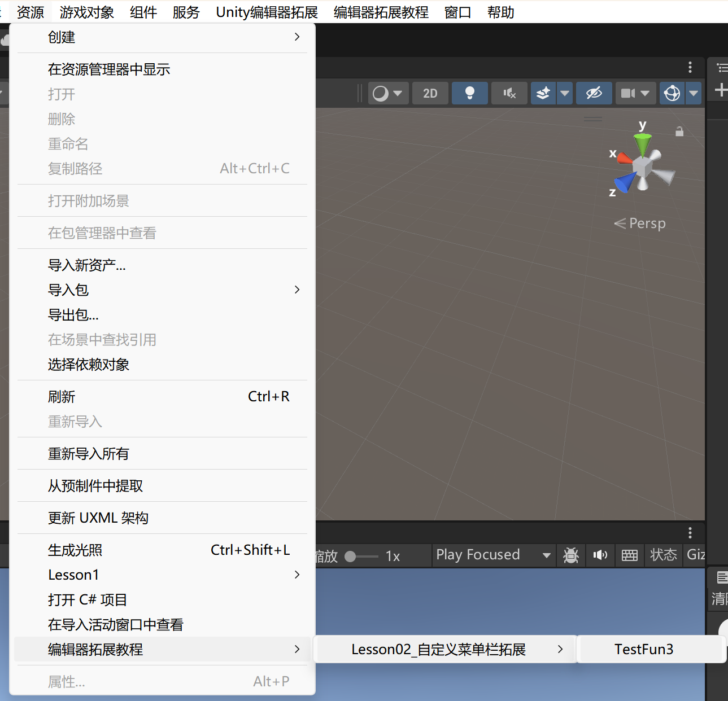Click the keyboard shortcuts icon in Game view
The height and width of the screenshot is (701, 728).
pyautogui.click(x=629, y=555)
